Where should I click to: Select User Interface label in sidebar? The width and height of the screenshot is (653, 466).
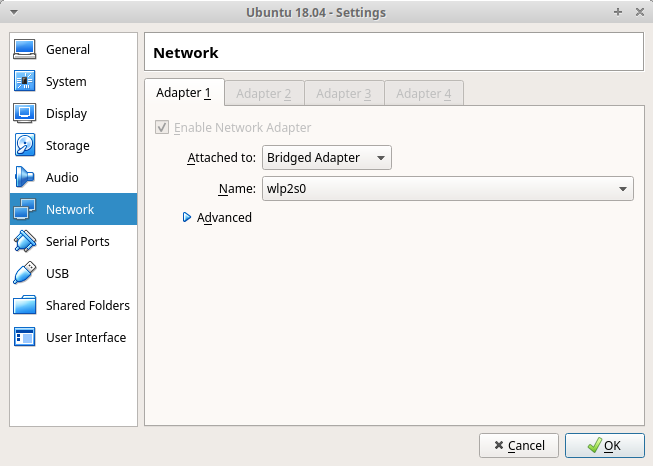click(86, 337)
